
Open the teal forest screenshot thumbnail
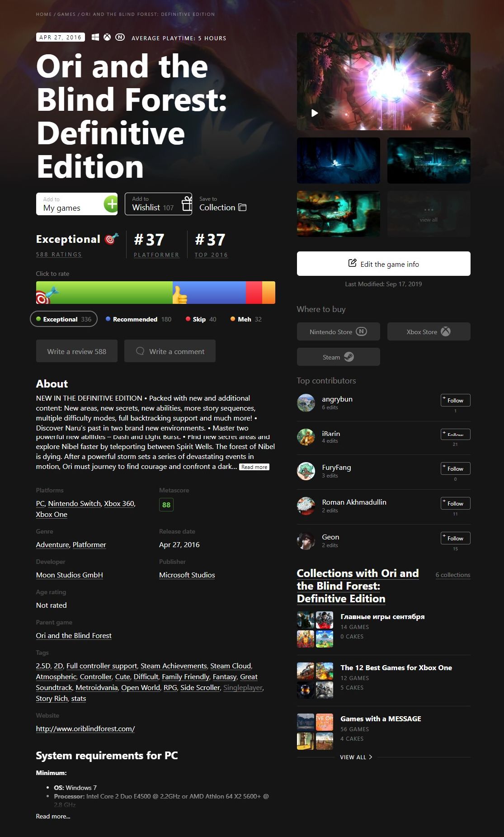[x=429, y=161]
